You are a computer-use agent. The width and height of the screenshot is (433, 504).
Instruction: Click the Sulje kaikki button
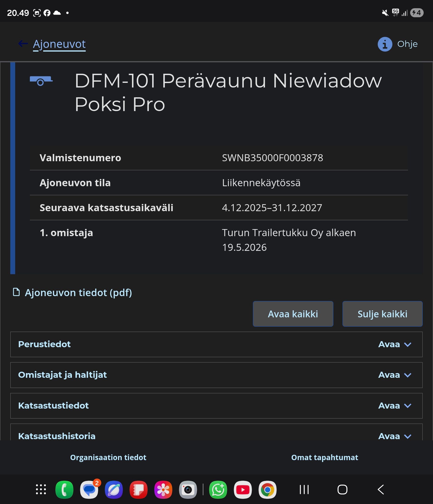(x=382, y=314)
